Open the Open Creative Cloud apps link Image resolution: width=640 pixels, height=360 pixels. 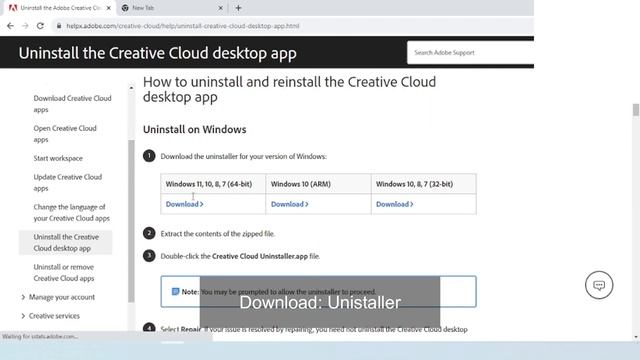[65, 134]
